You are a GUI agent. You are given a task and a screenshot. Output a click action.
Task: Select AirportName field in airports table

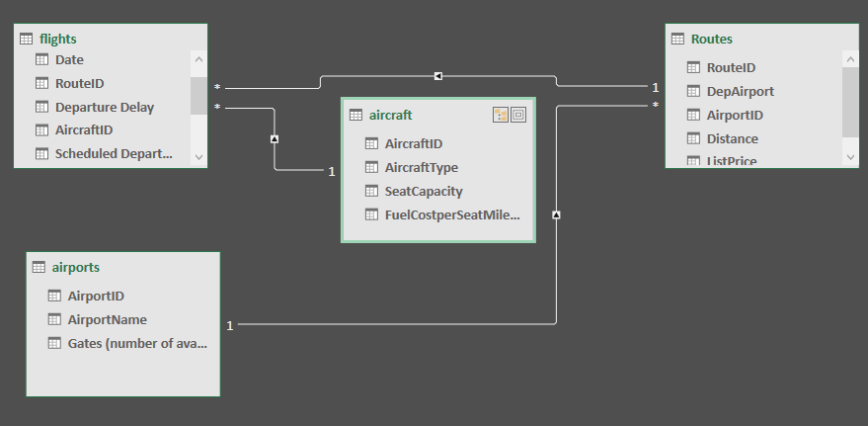pos(107,319)
